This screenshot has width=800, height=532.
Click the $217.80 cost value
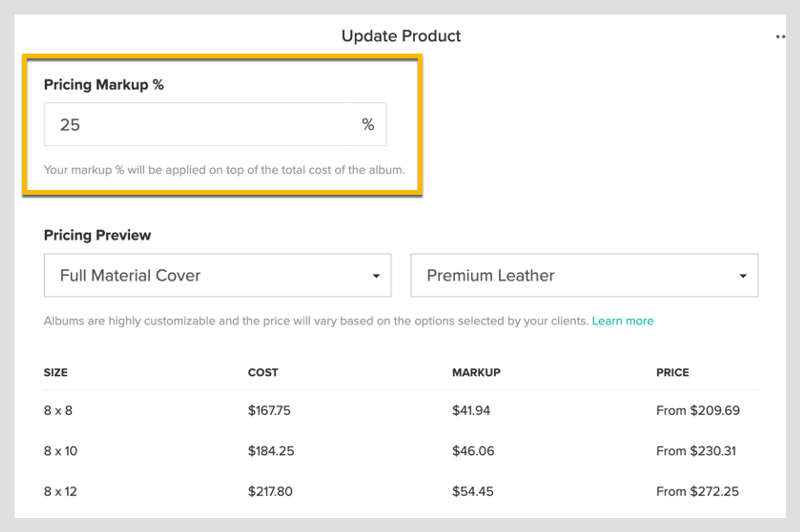pyautogui.click(x=270, y=491)
